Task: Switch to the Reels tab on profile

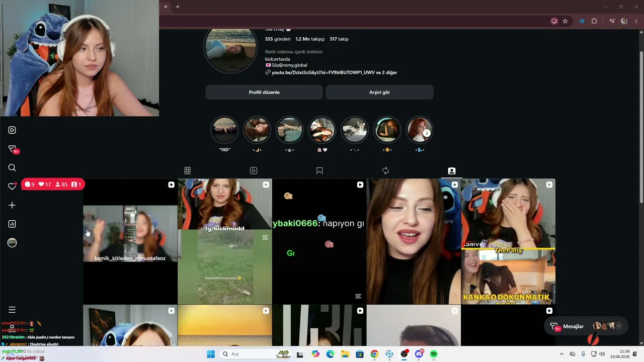Action: pos(254,171)
